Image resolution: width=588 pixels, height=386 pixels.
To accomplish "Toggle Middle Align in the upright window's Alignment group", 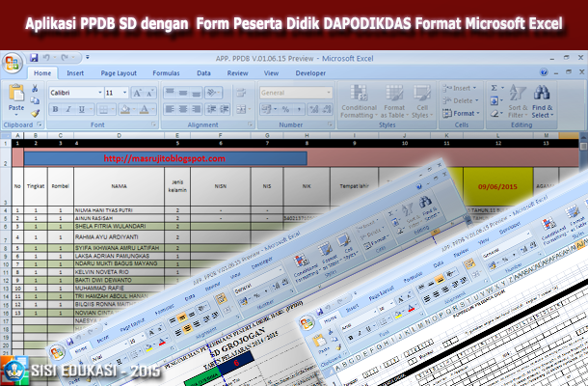I will click(x=183, y=93).
